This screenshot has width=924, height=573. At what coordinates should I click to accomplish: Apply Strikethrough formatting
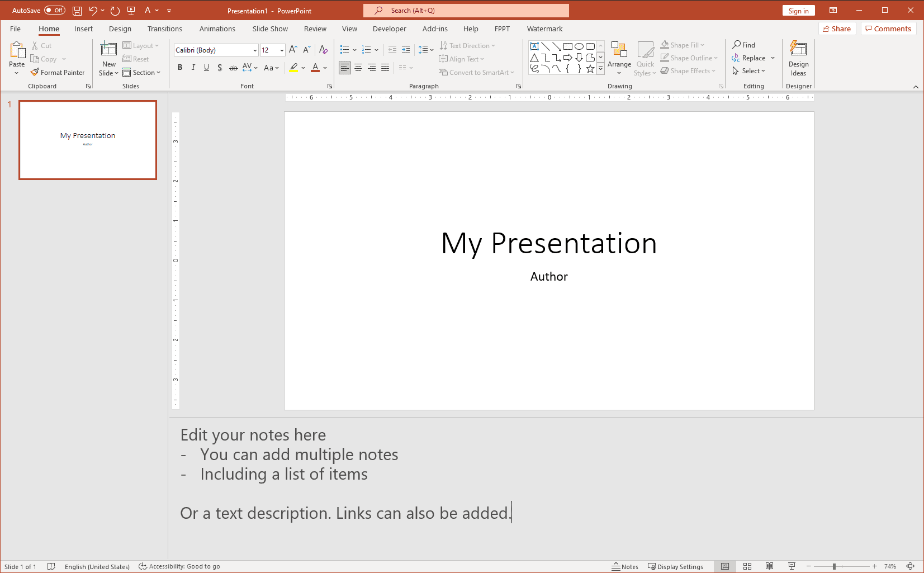click(x=233, y=68)
